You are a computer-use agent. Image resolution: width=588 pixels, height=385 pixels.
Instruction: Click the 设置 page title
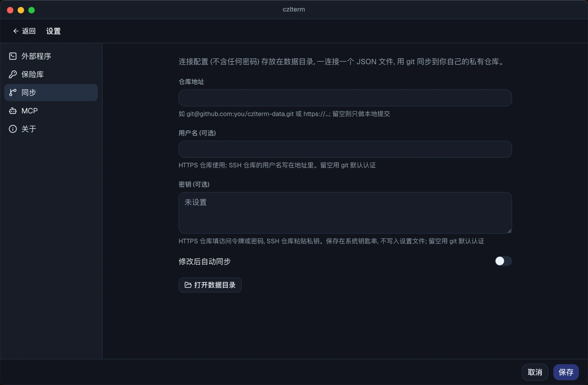(x=54, y=31)
